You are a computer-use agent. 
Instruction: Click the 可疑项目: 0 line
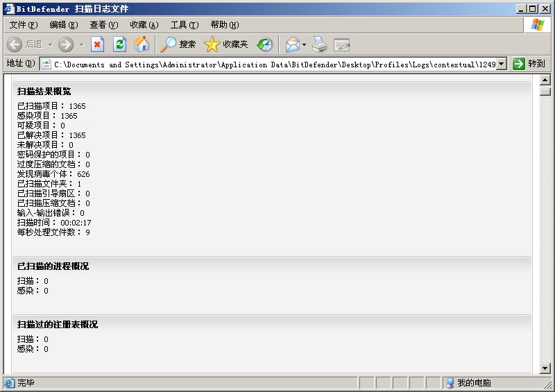(x=41, y=126)
